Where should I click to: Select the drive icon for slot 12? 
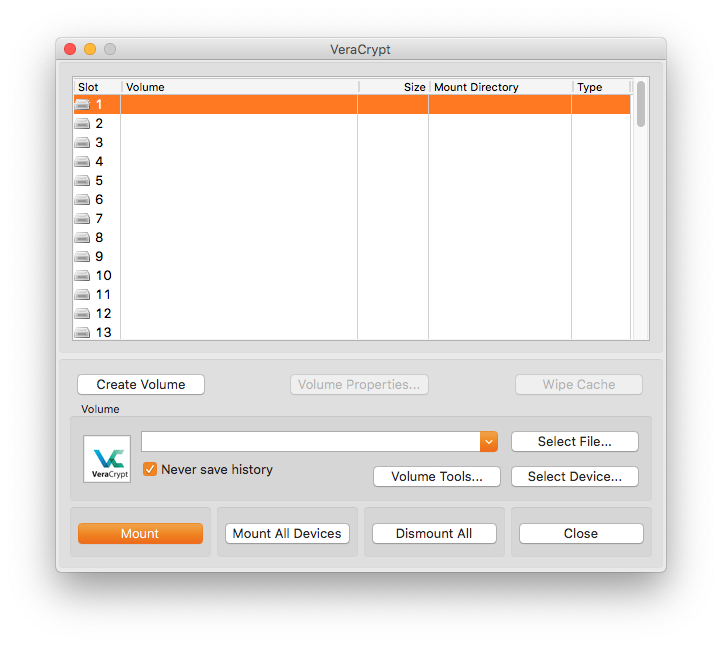point(82,314)
